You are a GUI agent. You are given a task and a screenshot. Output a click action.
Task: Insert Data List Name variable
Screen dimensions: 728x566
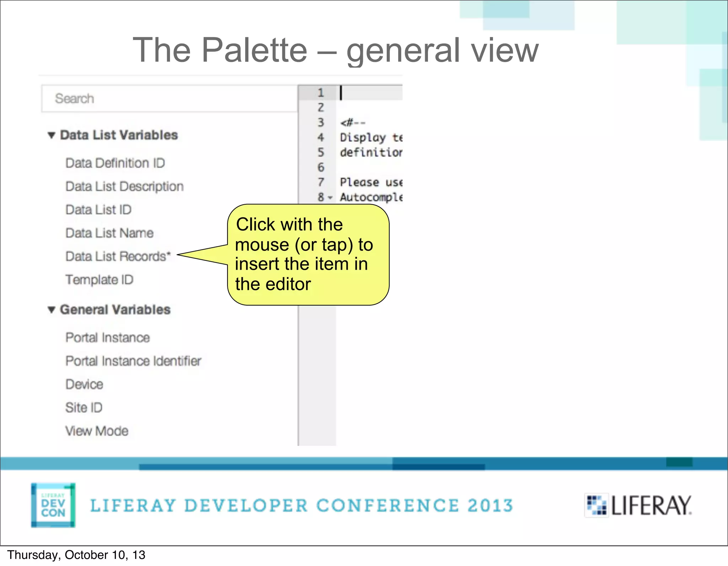[109, 233]
